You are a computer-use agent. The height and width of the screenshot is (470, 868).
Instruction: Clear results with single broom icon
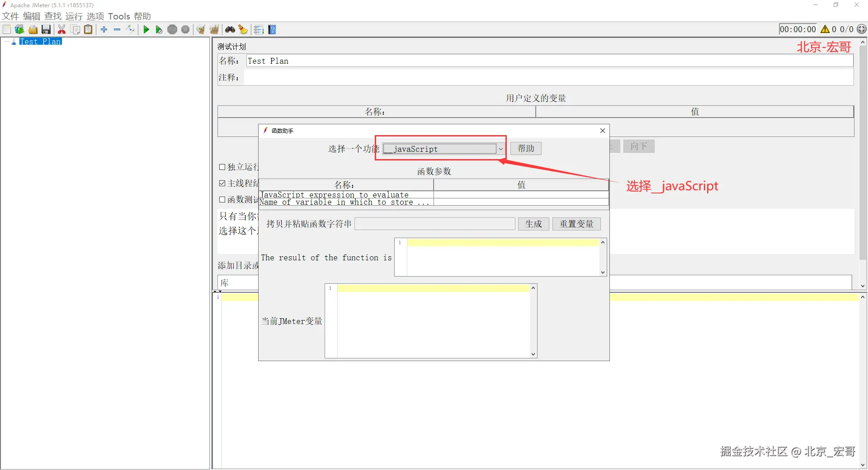coord(201,29)
